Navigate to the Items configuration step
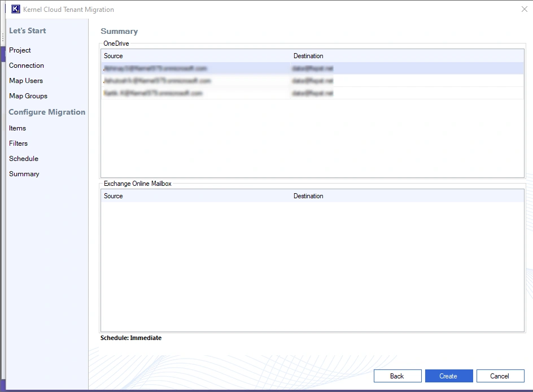533x392 pixels. [18, 128]
